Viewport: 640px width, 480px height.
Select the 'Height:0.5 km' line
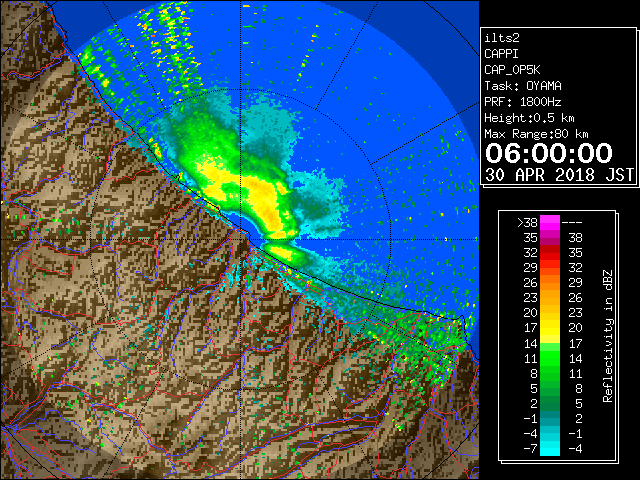529,118
